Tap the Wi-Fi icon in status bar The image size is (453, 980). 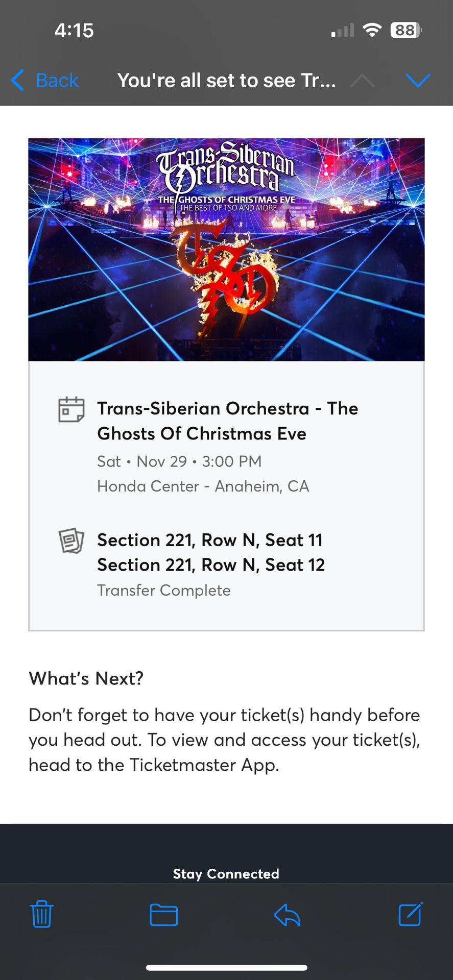tap(371, 30)
